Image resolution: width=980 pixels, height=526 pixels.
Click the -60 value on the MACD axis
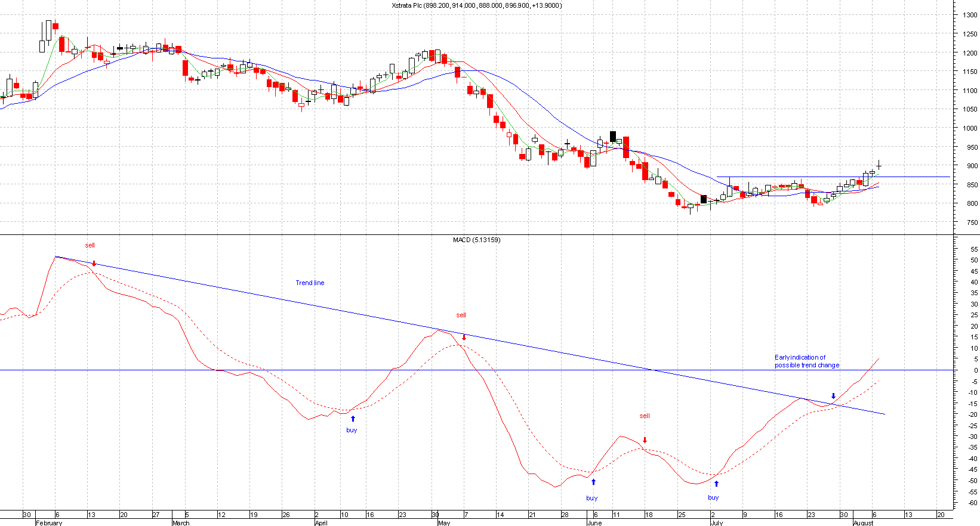click(973, 503)
